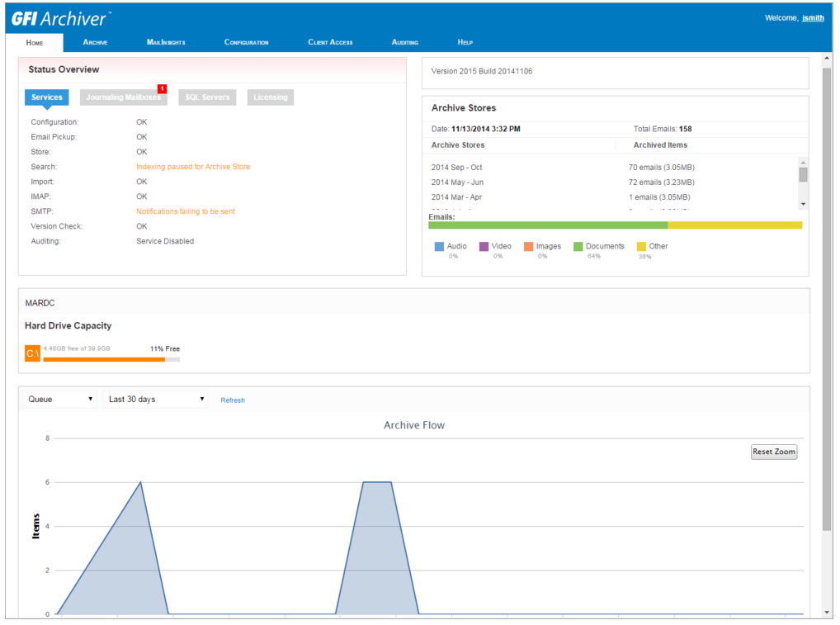Image resolution: width=840 pixels, height=625 pixels.
Task: Click the Video legend marker
Action: click(x=483, y=245)
